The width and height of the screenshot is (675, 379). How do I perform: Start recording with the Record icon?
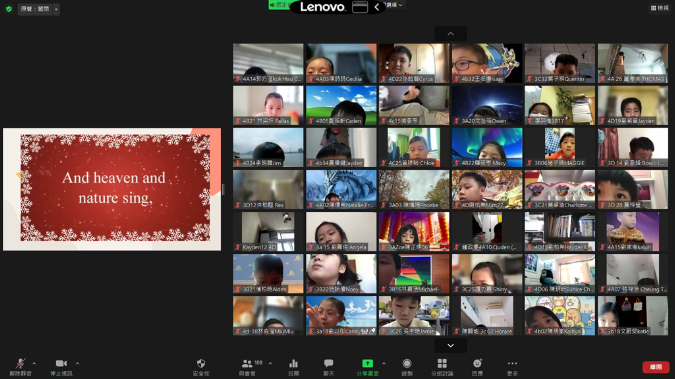(407, 367)
